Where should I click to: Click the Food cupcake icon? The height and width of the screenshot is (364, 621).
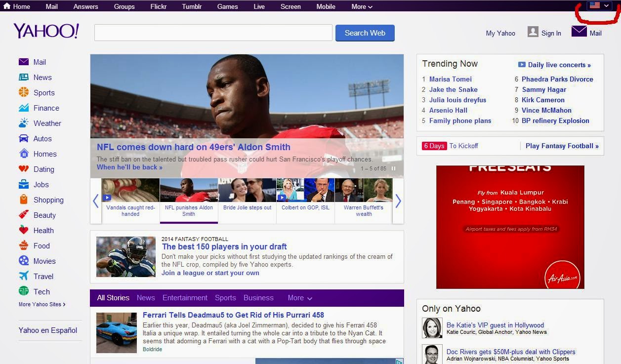24,245
